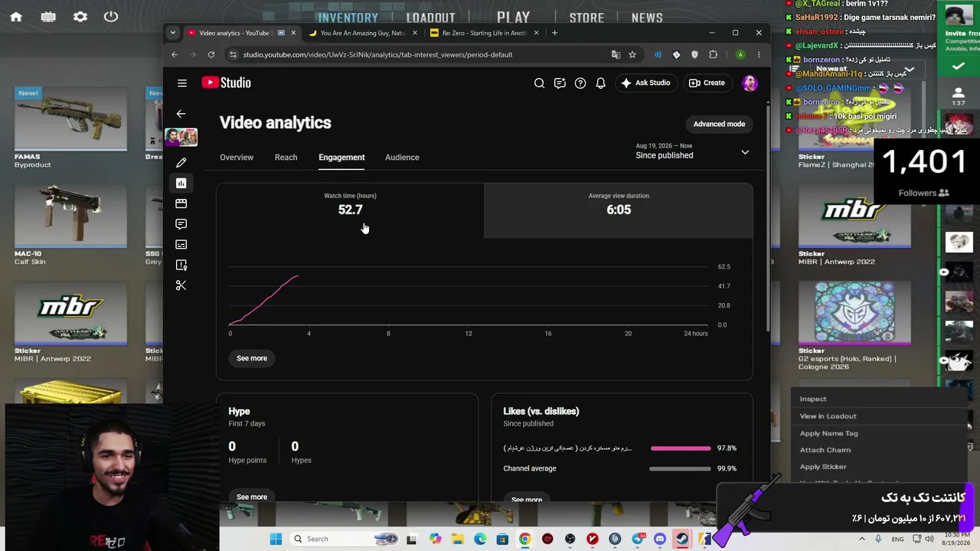Click See more under watch time chart
Viewport: 980px width, 551px height.
coord(252,358)
